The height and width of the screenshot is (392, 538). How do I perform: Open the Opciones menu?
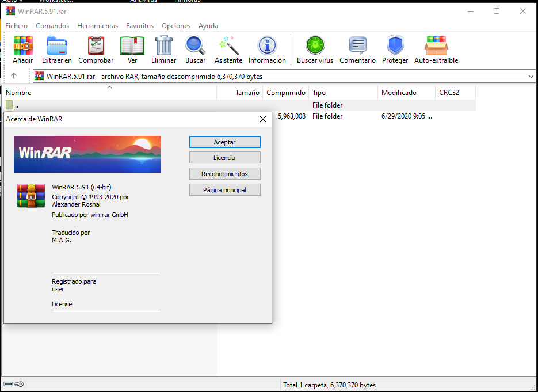pyautogui.click(x=176, y=26)
